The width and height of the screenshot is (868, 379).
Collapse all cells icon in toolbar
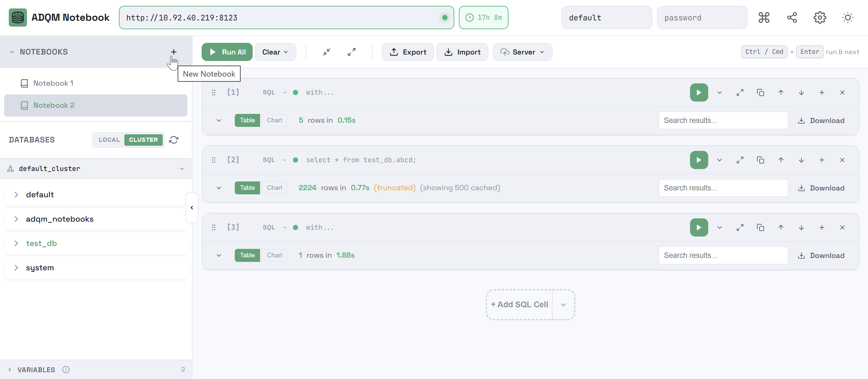click(x=326, y=52)
